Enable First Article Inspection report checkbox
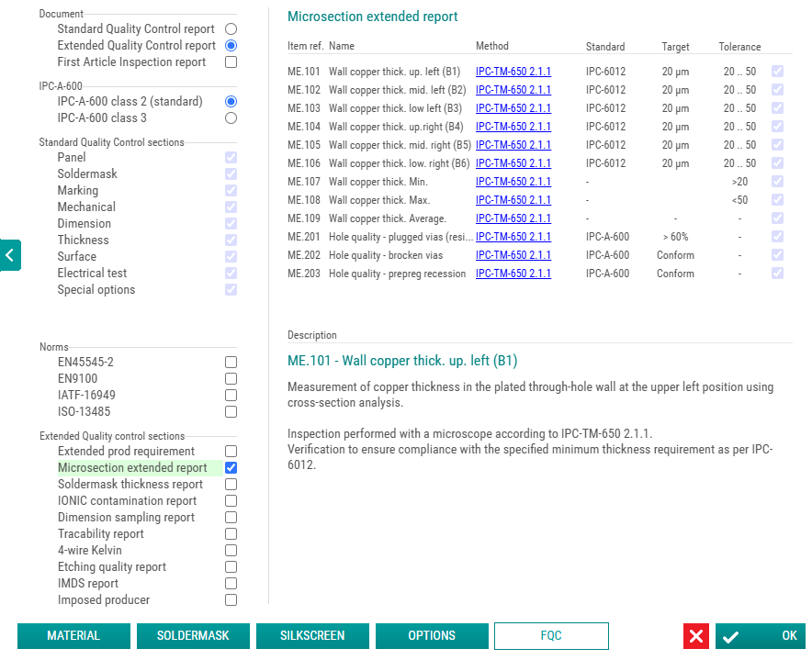This screenshot has height=660, width=812. click(231, 62)
